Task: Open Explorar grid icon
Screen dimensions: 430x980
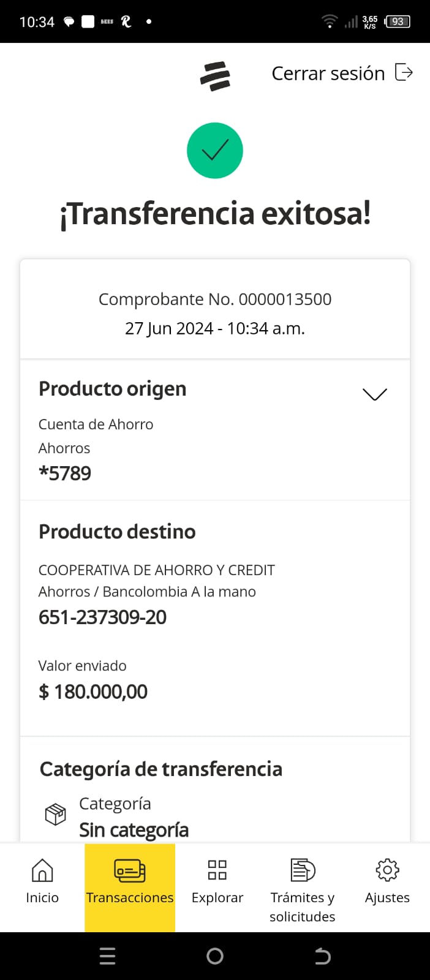Action: click(217, 870)
